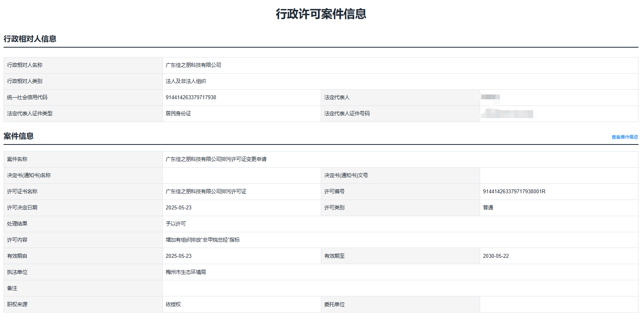Click credit code 914414263379717938

tap(191, 98)
